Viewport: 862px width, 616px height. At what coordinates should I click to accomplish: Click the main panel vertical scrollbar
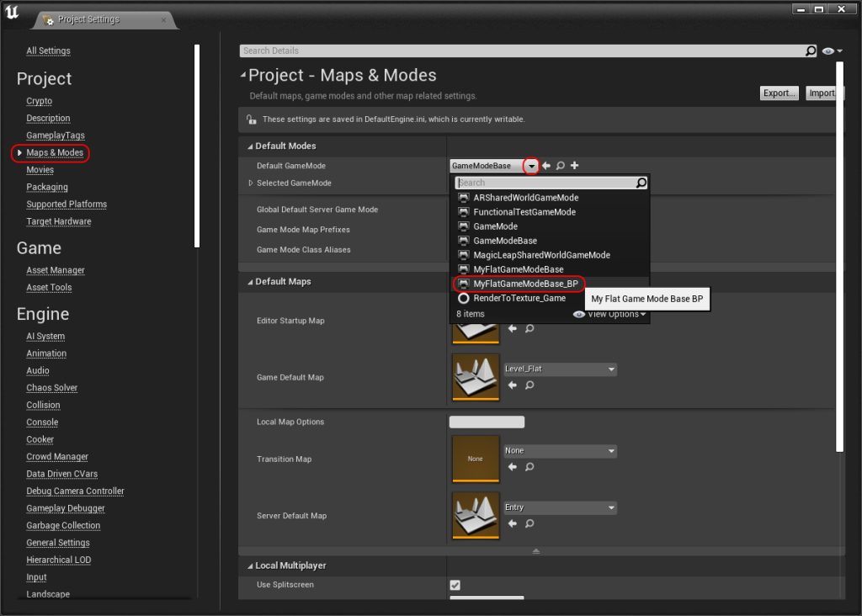pos(839,252)
